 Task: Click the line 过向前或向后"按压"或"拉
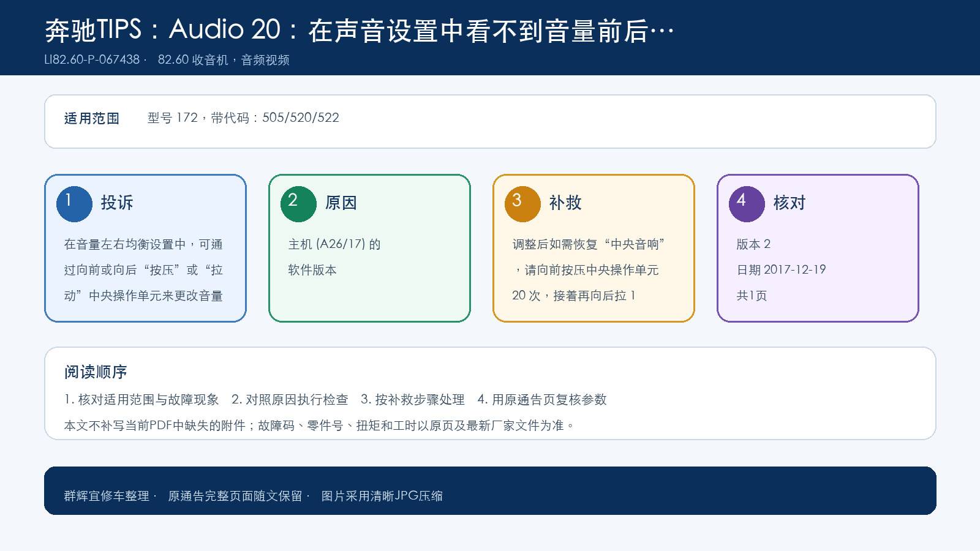[x=143, y=270]
